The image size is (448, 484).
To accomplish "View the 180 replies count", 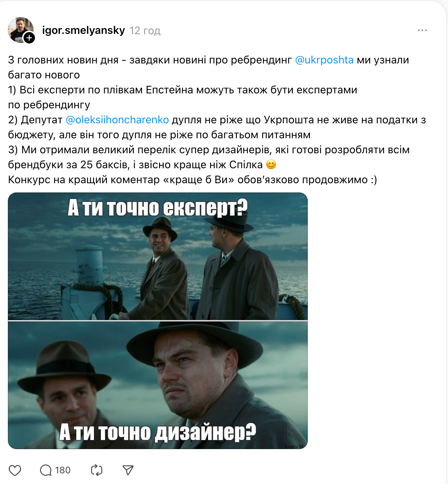I will 63,470.
